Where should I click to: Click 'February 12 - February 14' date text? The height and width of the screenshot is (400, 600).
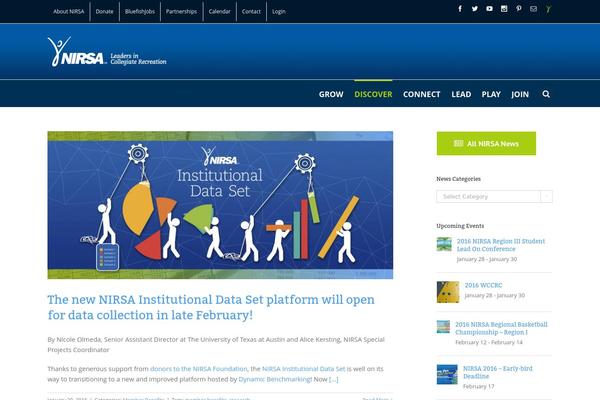[489, 342]
